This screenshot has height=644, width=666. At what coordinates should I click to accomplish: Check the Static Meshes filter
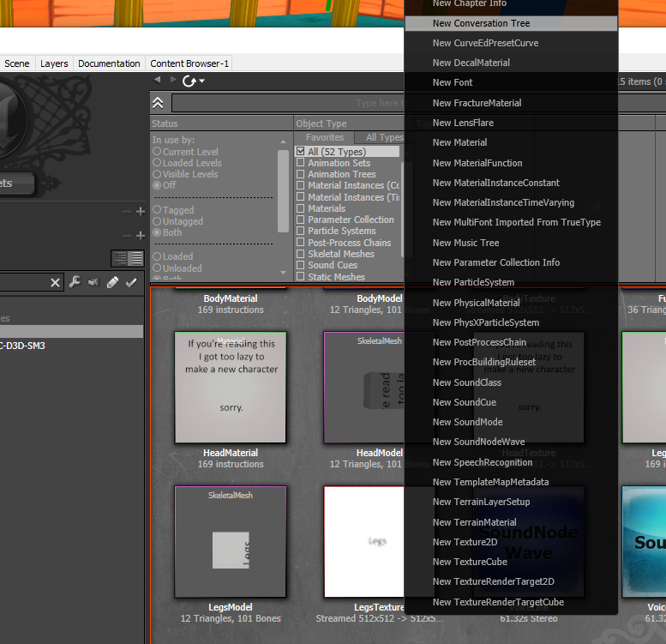(x=301, y=276)
